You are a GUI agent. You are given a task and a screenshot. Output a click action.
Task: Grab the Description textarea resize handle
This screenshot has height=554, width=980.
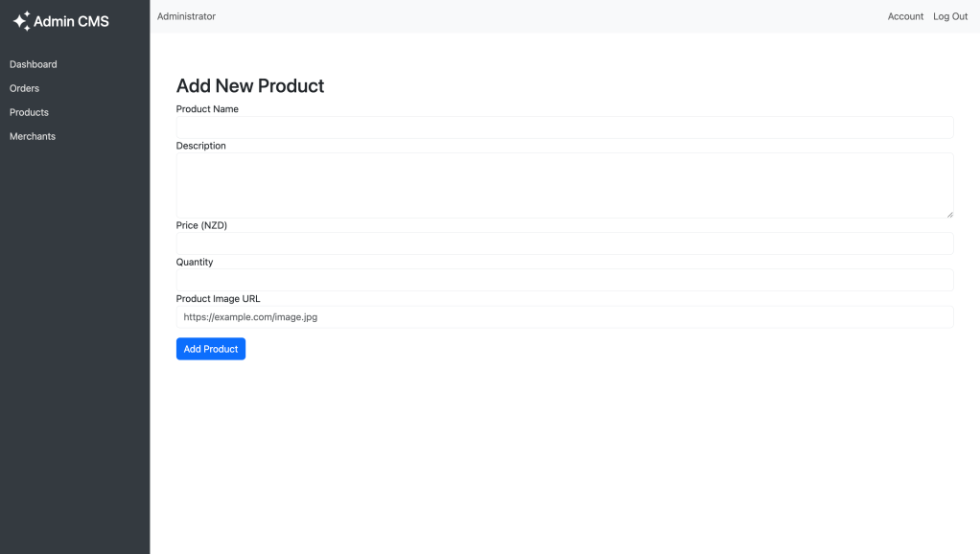pyautogui.click(x=949, y=214)
